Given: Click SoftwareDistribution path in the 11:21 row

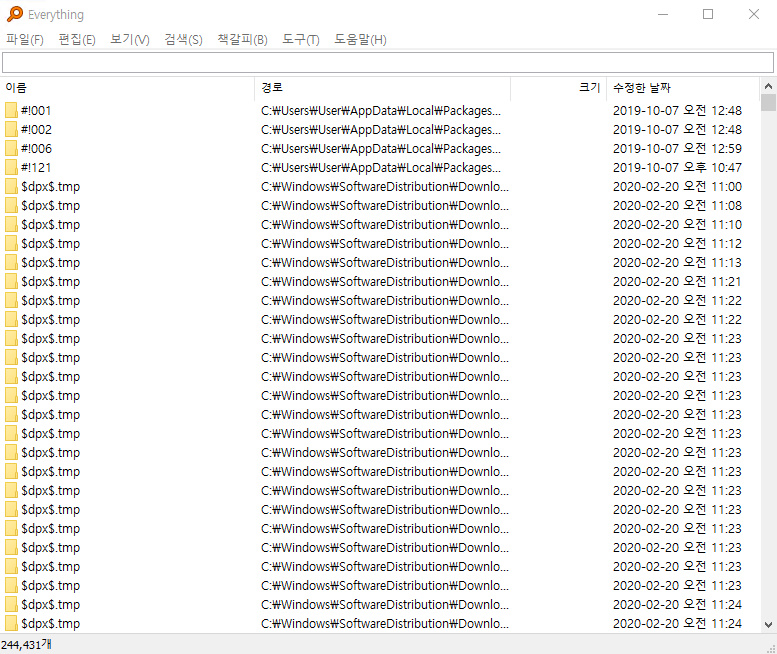Looking at the screenshot, I should pos(385,281).
